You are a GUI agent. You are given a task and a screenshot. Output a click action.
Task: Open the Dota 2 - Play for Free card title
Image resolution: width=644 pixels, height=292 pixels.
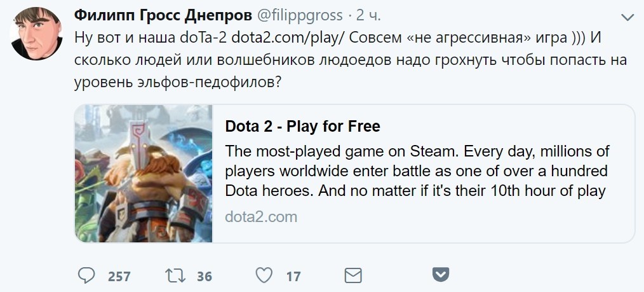[303, 126]
